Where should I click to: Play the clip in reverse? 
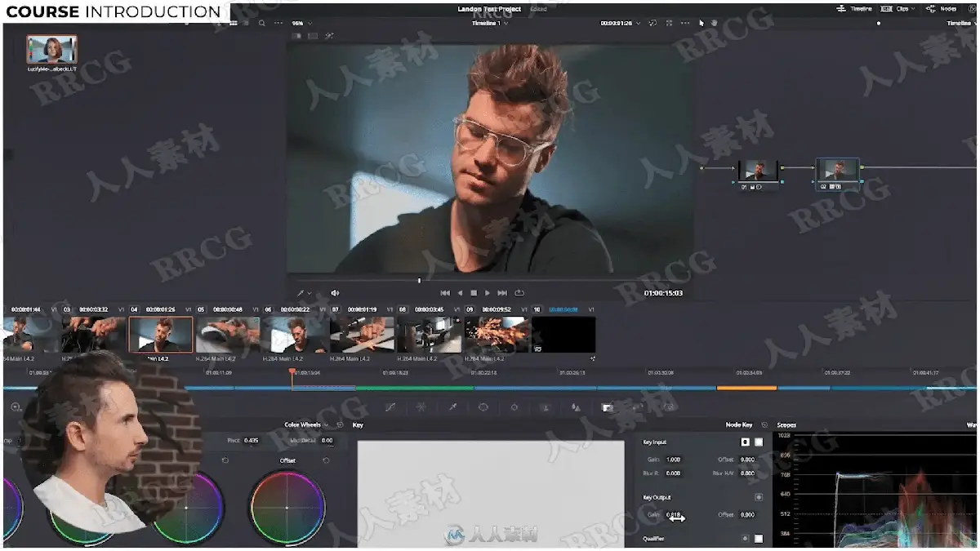(x=460, y=293)
